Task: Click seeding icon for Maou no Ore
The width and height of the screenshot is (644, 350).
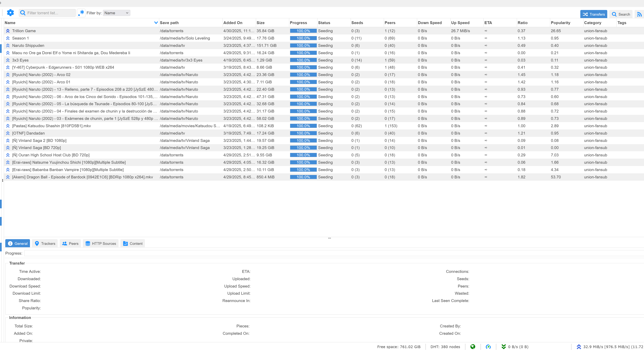Action: click(x=8, y=53)
